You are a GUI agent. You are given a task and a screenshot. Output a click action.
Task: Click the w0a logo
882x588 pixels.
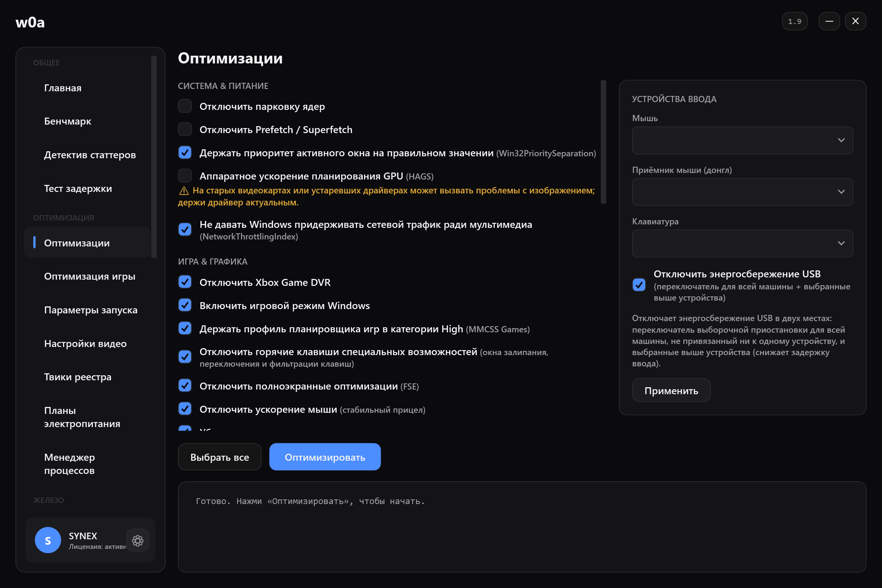(30, 22)
